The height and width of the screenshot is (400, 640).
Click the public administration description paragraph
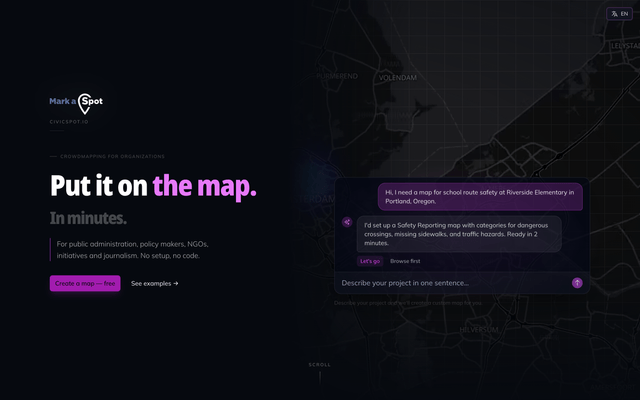point(133,250)
